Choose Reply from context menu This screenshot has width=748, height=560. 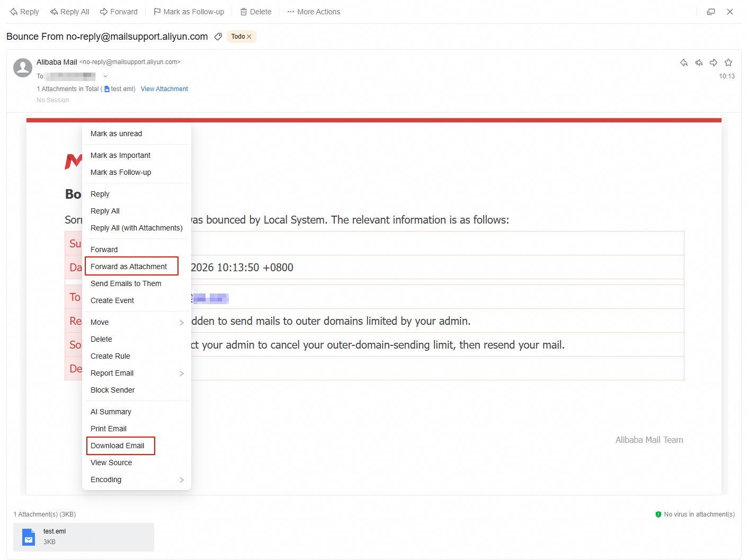tap(137, 194)
